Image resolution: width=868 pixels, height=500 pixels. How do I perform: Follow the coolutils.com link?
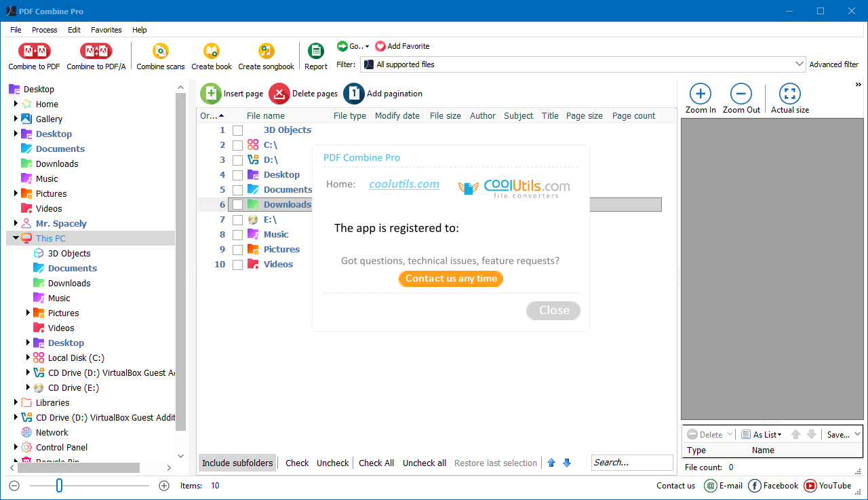click(404, 184)
